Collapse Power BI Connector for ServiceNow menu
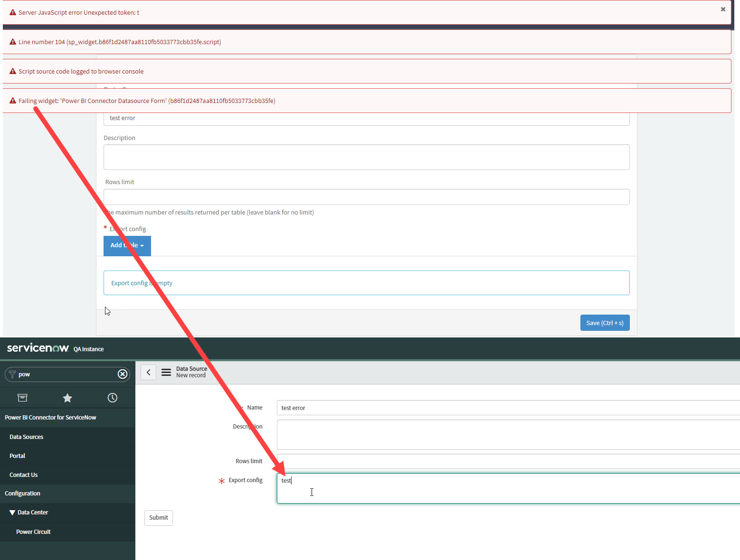 click(50, 418)
